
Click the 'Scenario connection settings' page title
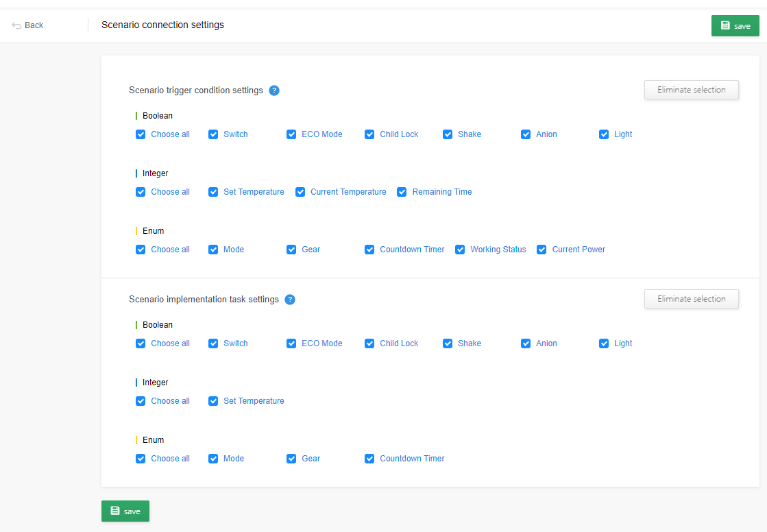[x=162, y=25]
